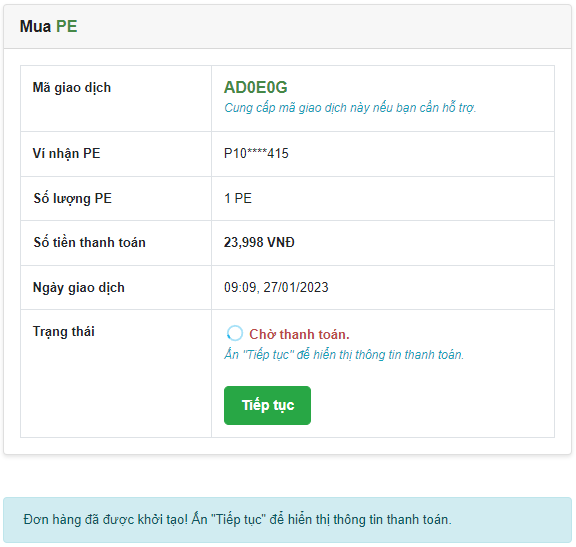Click the loading spinner beside Chờ thanh toán
This screenshot has height=547, width=576.
(235, 333)
